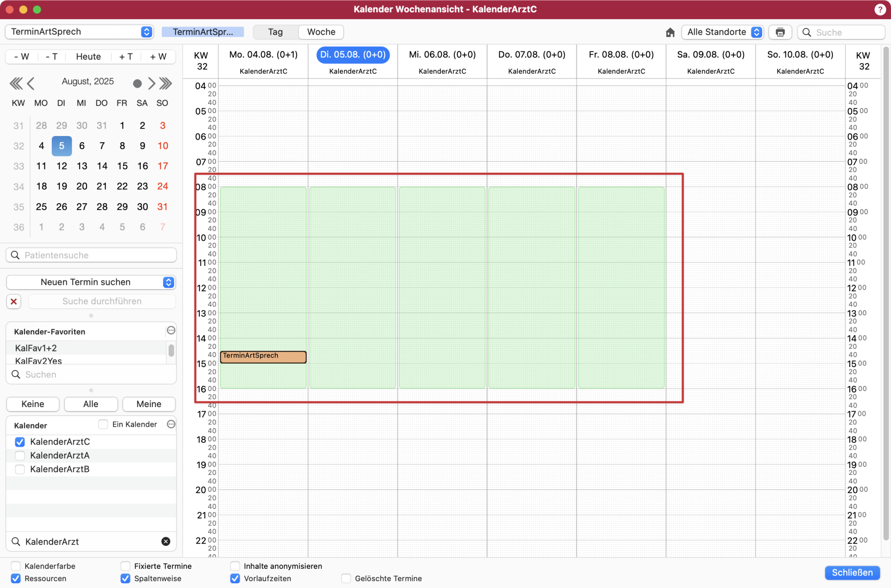Clear the KalenderArzt filter text
The height and width of the screenshot is (588, 891).
tap(166, 541)
